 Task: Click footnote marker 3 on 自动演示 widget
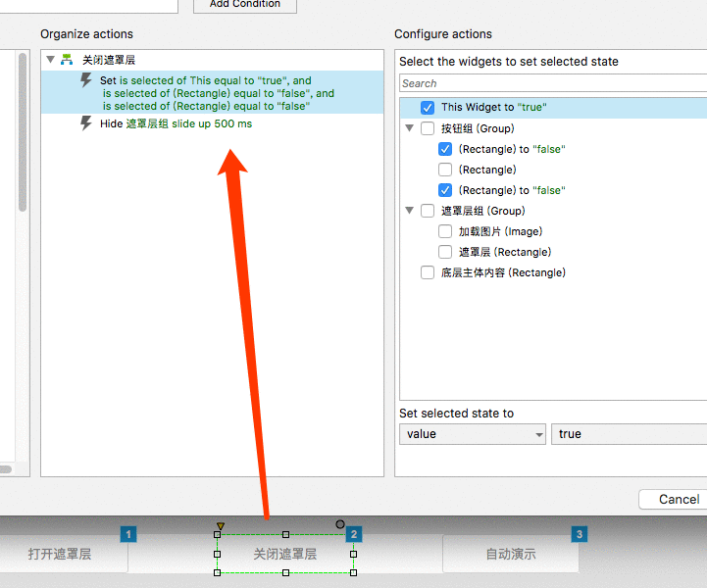coord(580,534)
